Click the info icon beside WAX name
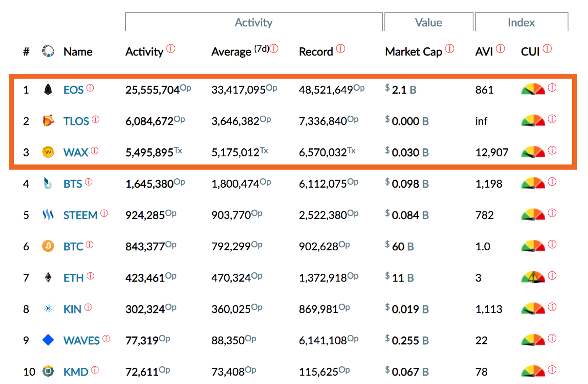The height and width of the screenshot is (384, 588). click(94, 151)
